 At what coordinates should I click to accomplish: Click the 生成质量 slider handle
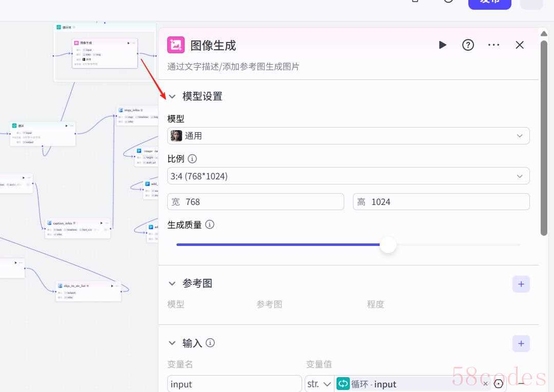(x=388, y=245)
